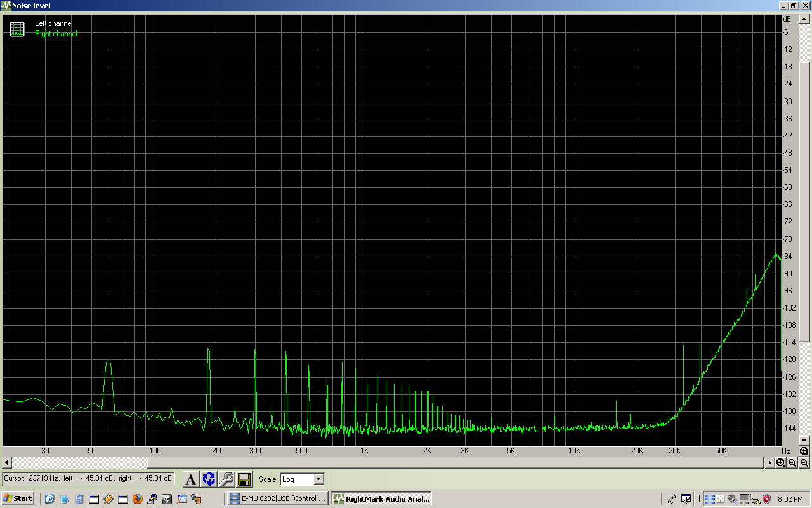Click the 8:02 PM taskbar clock
Image resolution: width=812 pixels, height=508 pixels.
pyautogui.click(x=790, y=499)
